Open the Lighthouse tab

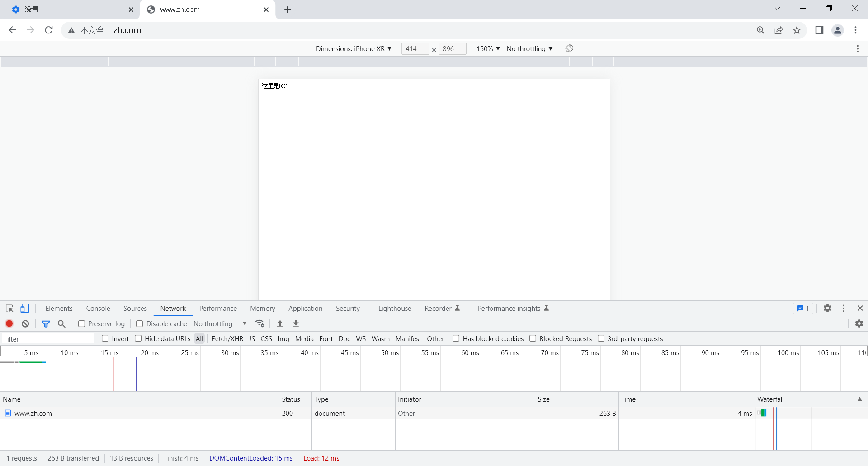click(395, 309)
